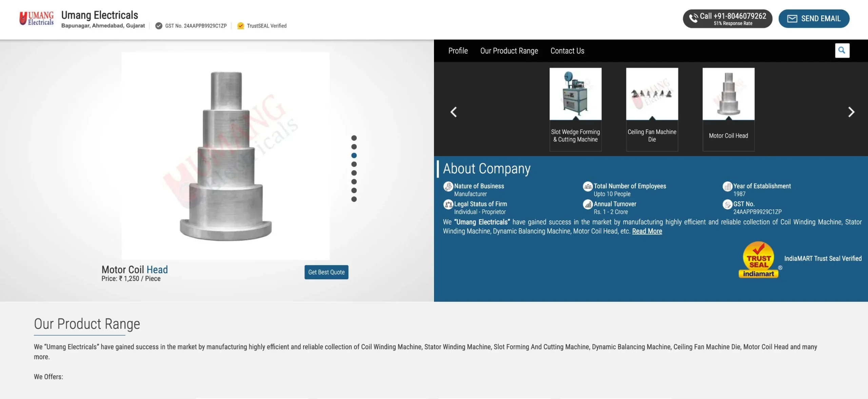Select the Ceiling Fan Machine Die thumbnail
Image resolution: width=868 pixels, height=399 pixels.
[x=652, y=94]
